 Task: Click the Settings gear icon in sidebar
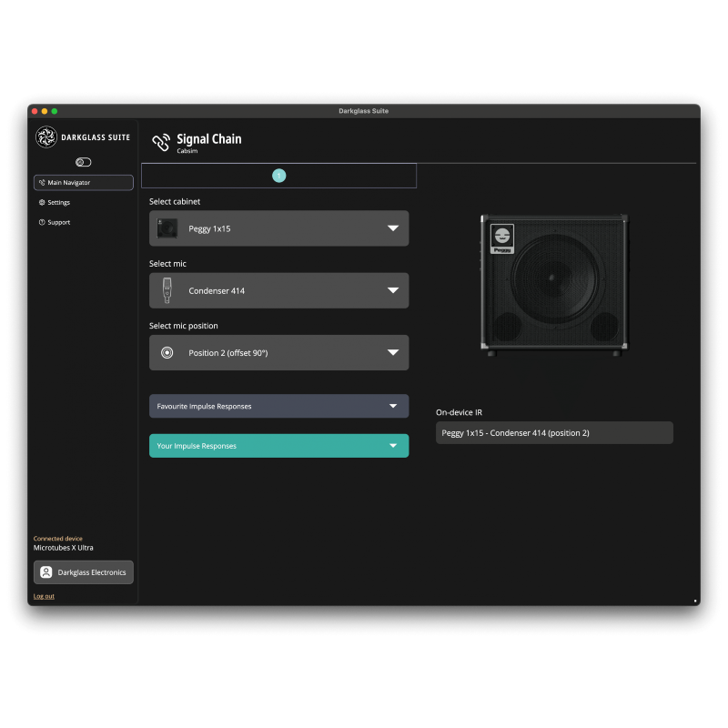42,203
